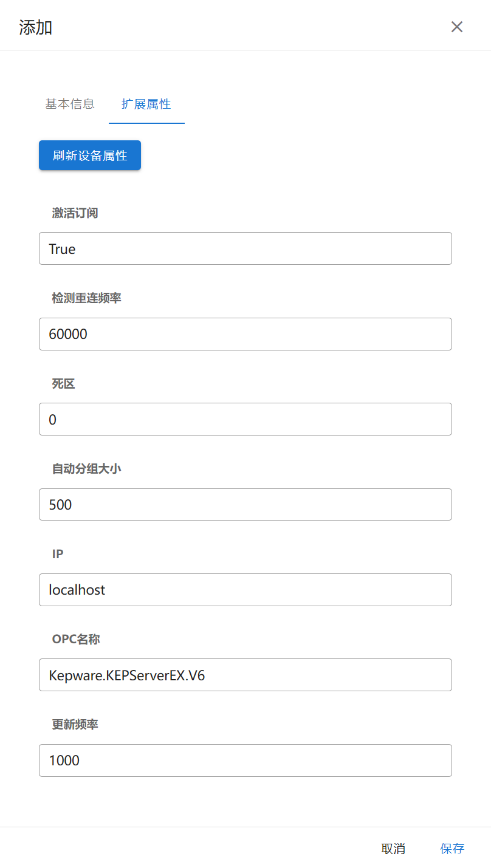491x868 pixels.
Task: Focus the 死区 input with value 0
Action: [x=245, y=419]
